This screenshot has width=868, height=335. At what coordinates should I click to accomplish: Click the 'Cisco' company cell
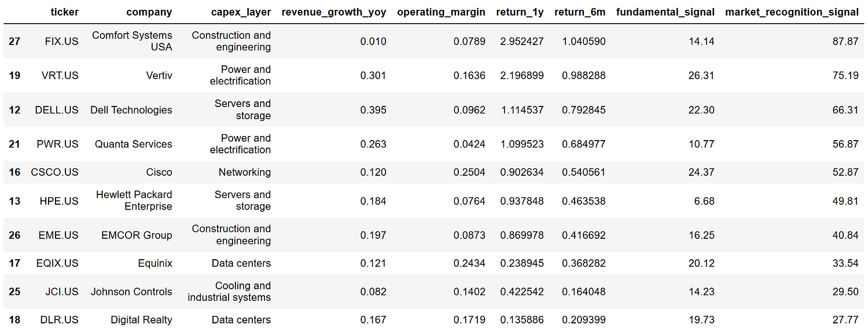point(159,172)
